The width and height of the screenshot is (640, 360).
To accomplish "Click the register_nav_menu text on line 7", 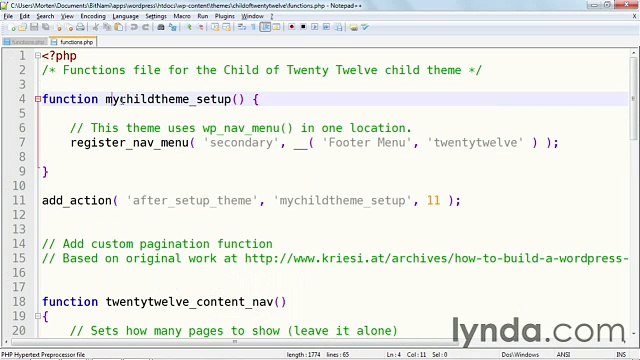I will click(x=129, y=142).
